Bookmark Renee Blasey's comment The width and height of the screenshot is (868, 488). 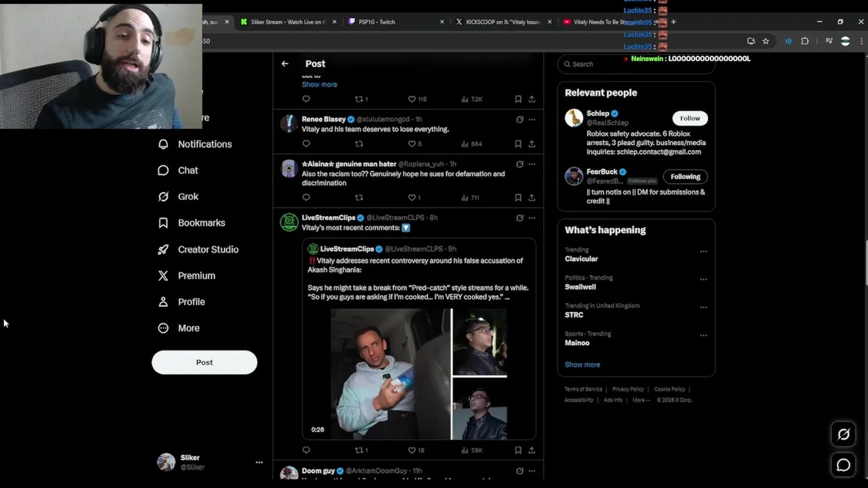[518, 144]
